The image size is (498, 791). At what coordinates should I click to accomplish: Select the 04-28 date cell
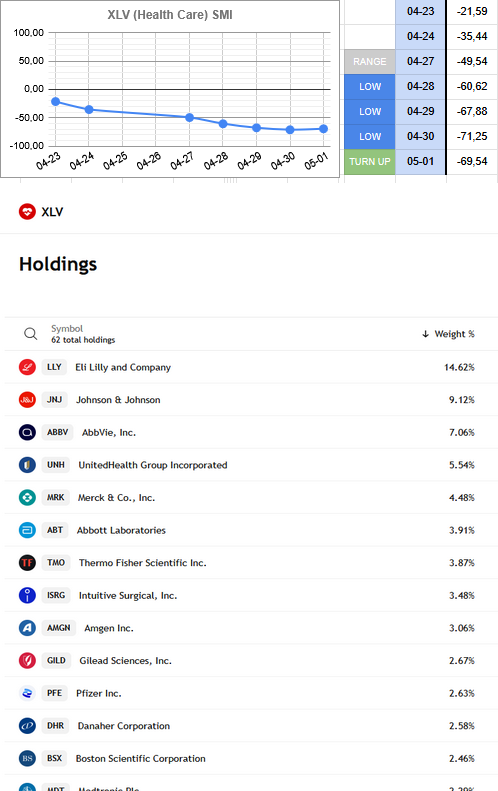coord(421,87)
